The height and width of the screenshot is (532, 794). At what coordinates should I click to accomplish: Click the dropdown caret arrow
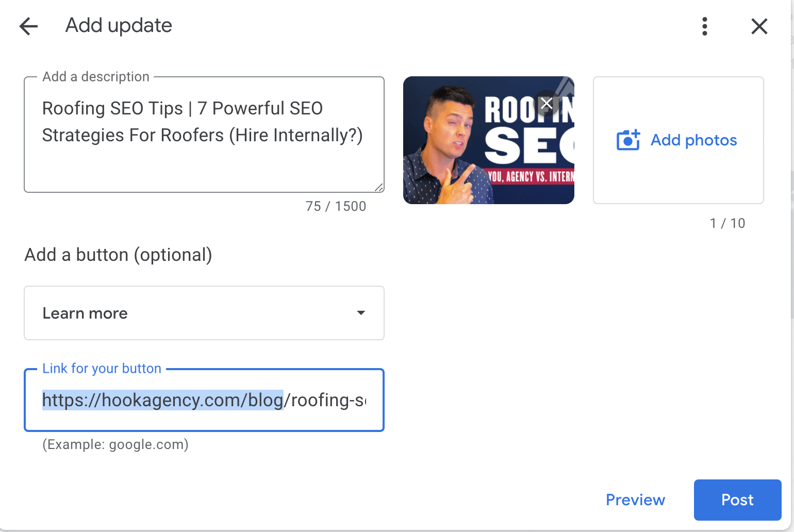[361, 313]
